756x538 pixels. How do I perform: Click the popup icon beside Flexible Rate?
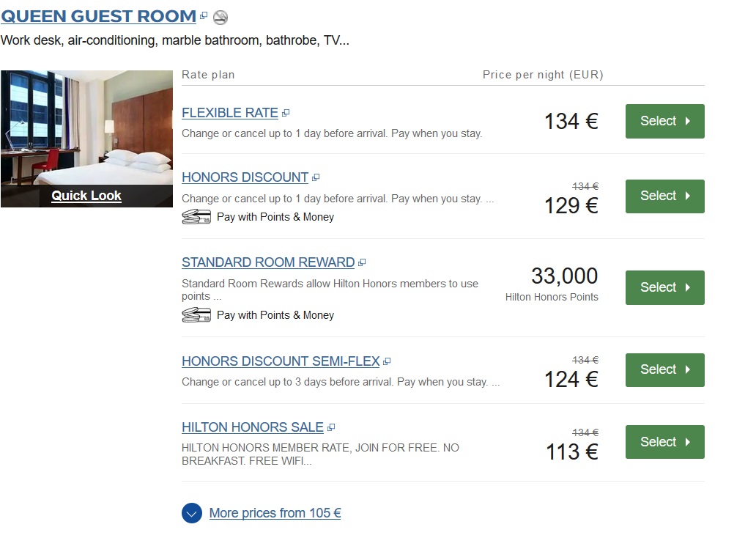point(286,113)
